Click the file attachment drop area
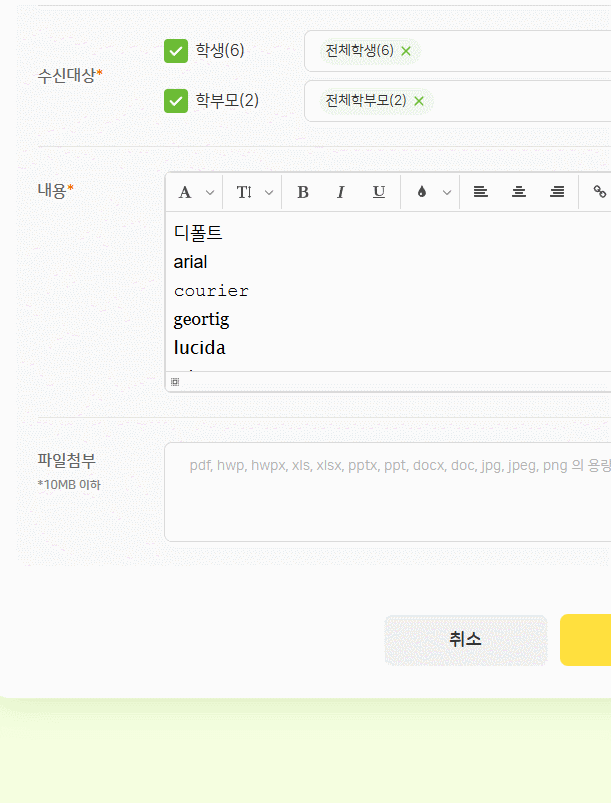This screenshot has width=611, height=803. [x=388, y=492]
